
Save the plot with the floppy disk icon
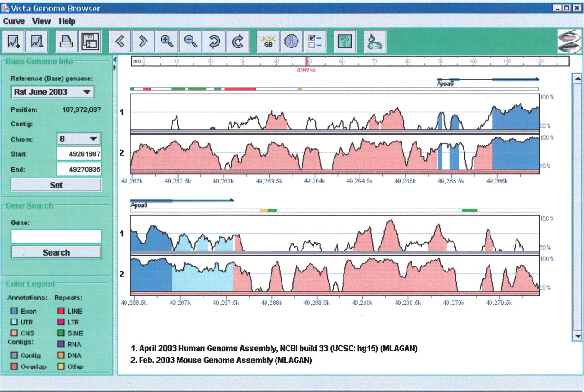point(90,42)
